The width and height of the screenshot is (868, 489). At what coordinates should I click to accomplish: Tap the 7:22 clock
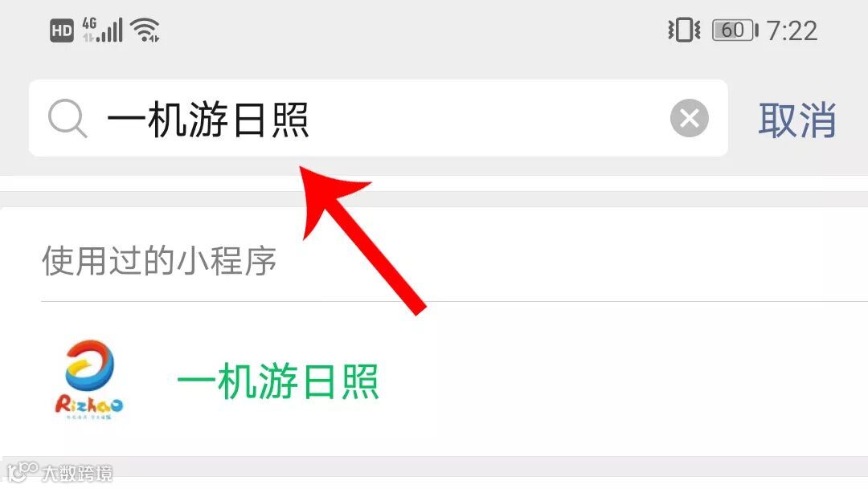[792, 31]
